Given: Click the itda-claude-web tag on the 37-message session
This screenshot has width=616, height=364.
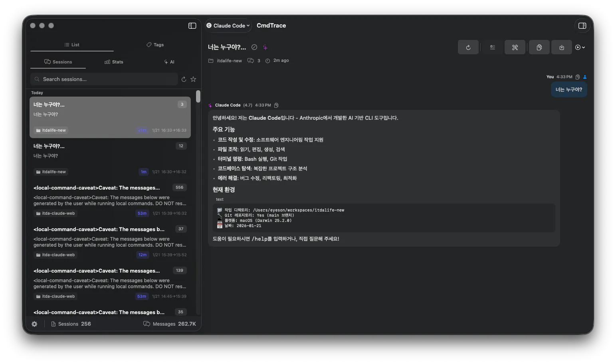Looking at the screenshot, I should coord(55,255).
